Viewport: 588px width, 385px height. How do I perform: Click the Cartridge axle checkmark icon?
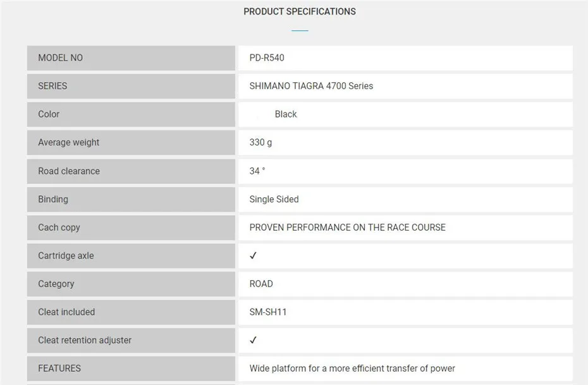point(253,255)
